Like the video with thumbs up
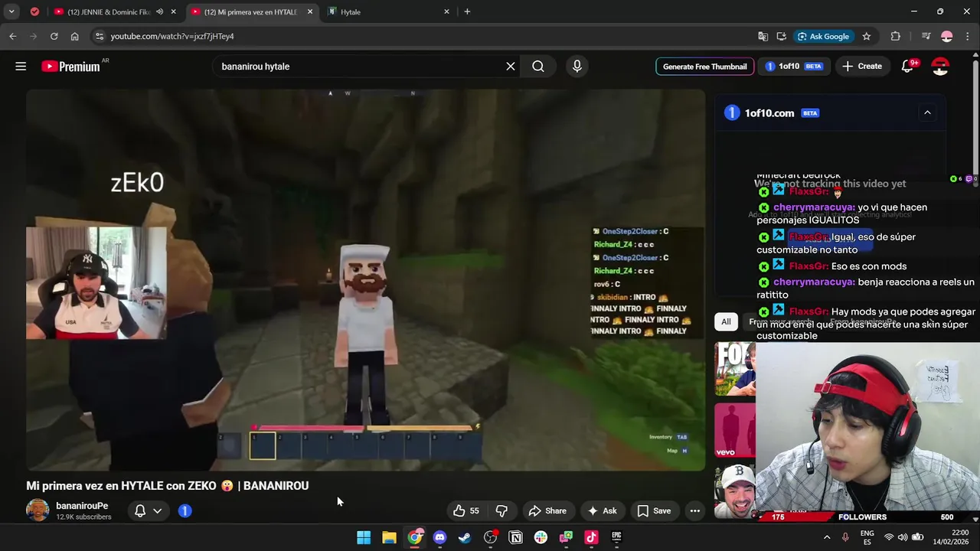The image size is (980, 551). pyautogui.click(x=466, y=510)
